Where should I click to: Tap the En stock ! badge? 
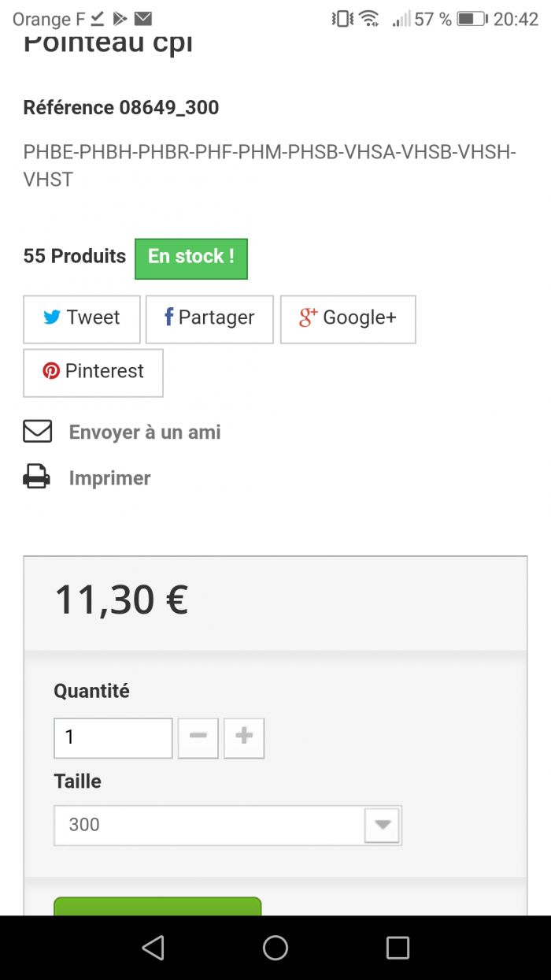191,258
